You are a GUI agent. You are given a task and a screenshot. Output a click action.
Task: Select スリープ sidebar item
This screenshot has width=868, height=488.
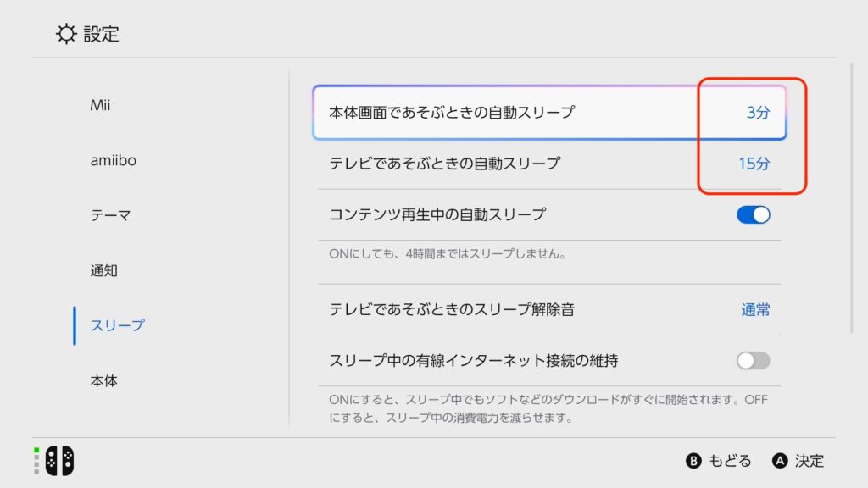(x=117, y=325)
